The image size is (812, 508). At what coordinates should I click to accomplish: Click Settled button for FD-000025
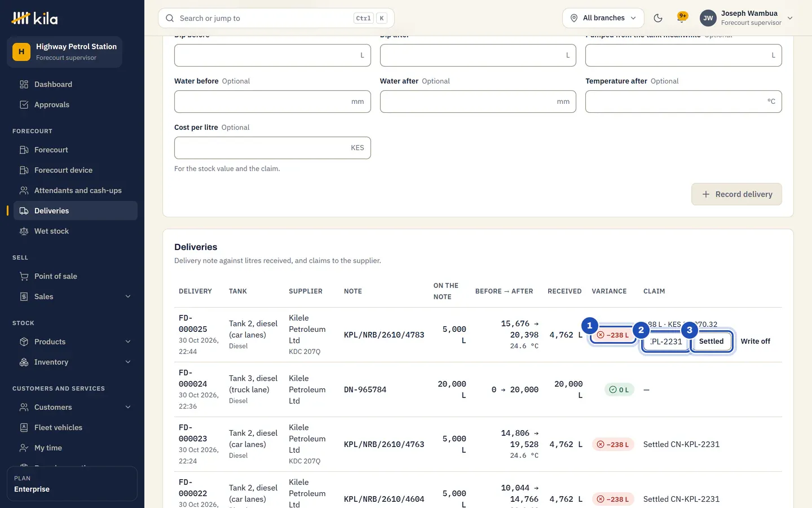pos(711,341)
